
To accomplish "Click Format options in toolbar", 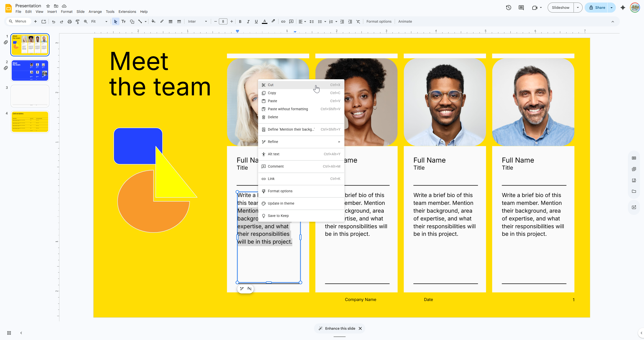I will [379, 22].
